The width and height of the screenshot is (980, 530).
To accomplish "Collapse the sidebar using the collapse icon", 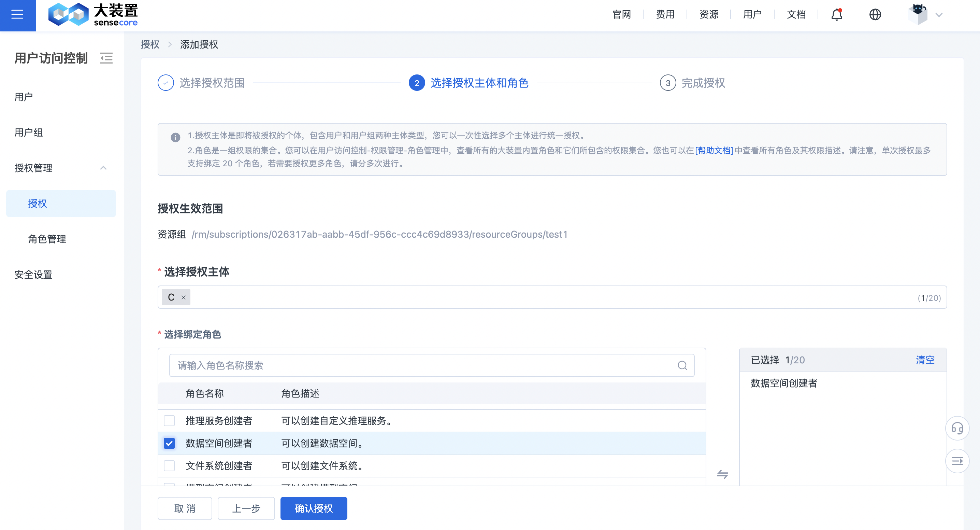I will [106, 58].
